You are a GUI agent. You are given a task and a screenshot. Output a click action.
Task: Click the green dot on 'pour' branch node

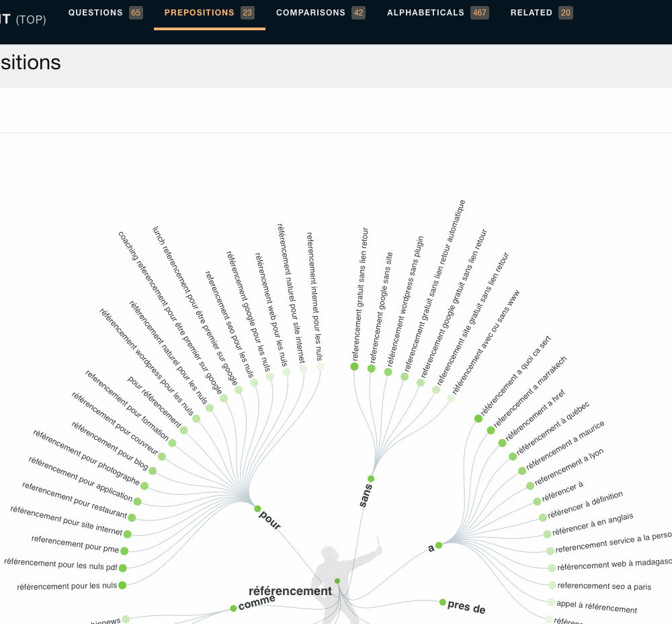[x=257, y=509]
